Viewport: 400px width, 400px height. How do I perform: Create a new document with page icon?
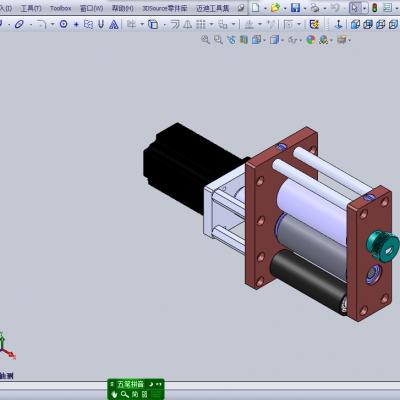(x=256, y=8)
